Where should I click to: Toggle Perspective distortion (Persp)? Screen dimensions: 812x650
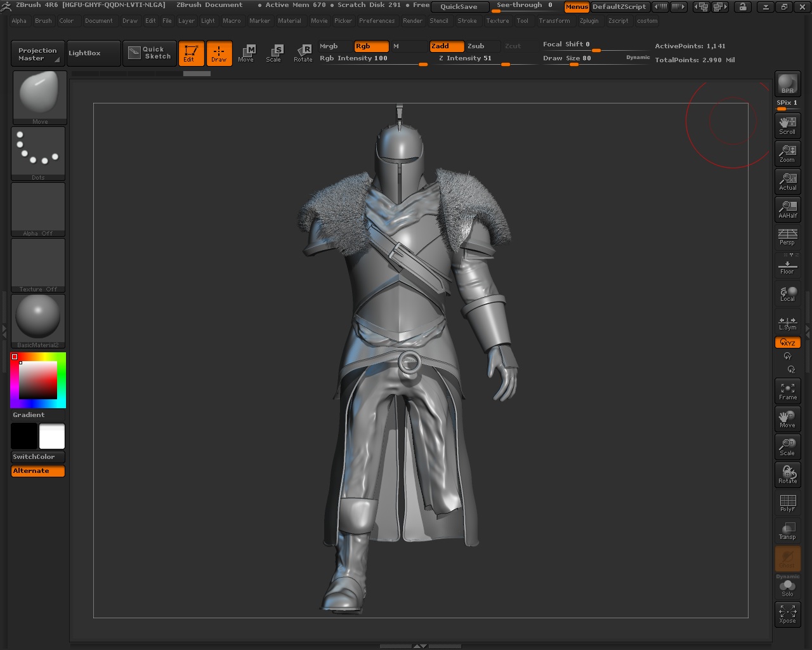787,237
